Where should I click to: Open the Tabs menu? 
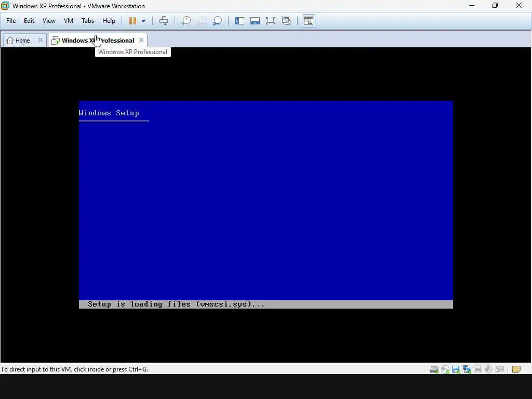pos(87,21)
